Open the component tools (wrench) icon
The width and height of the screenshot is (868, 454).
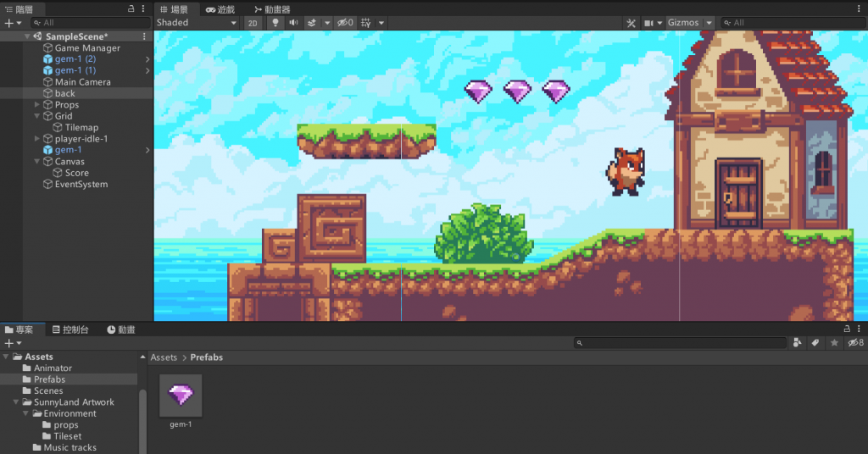pyautogui.click(x=631, y=23)
